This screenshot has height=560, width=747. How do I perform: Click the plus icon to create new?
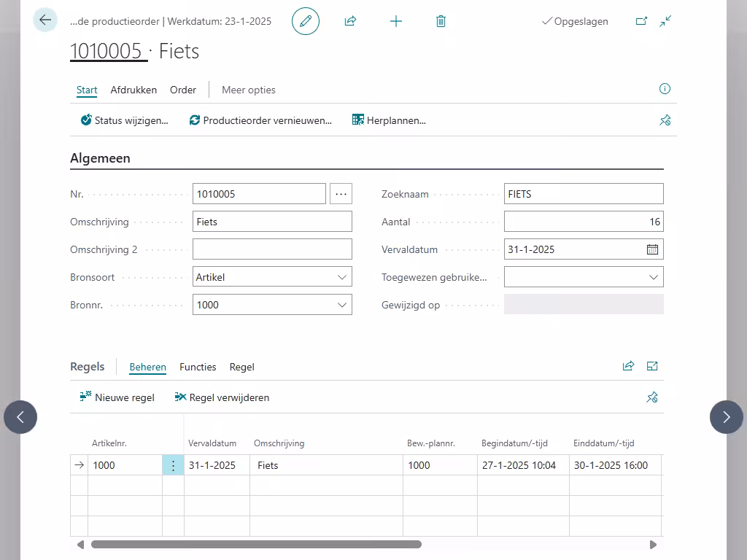coord(396,21)
